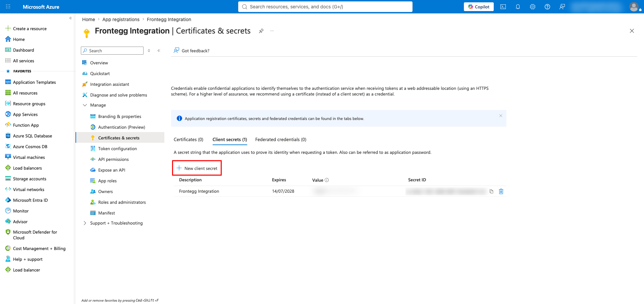Open the feedback icon in top bar
This screenshot has height=304, width=644.
[562, 7]
